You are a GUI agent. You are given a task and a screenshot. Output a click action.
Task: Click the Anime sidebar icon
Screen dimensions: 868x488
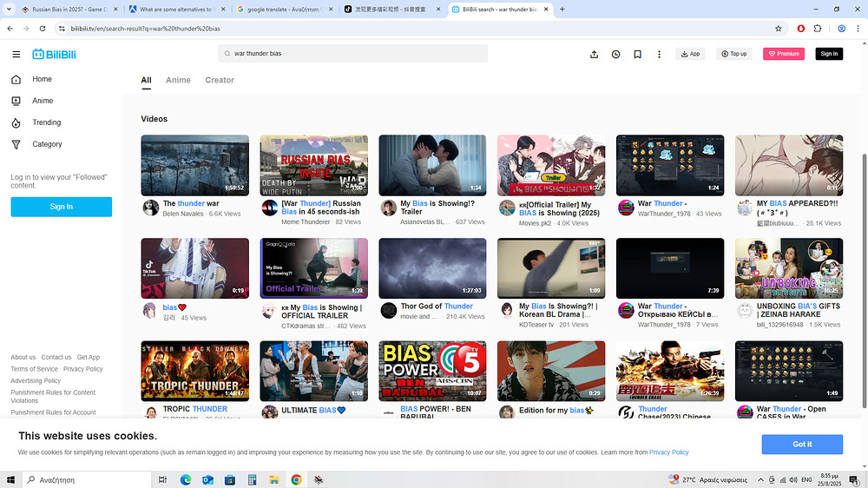[16, 101]
